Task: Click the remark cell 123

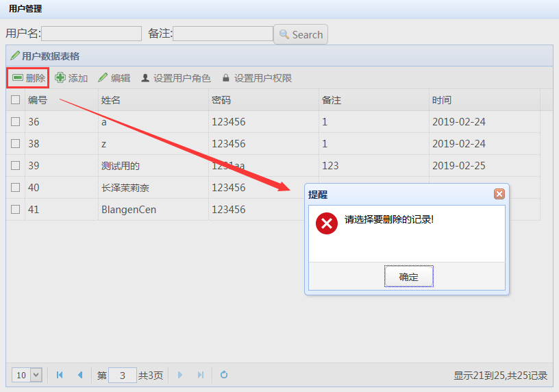Action: pyautogui.click(x=330, y=166)
